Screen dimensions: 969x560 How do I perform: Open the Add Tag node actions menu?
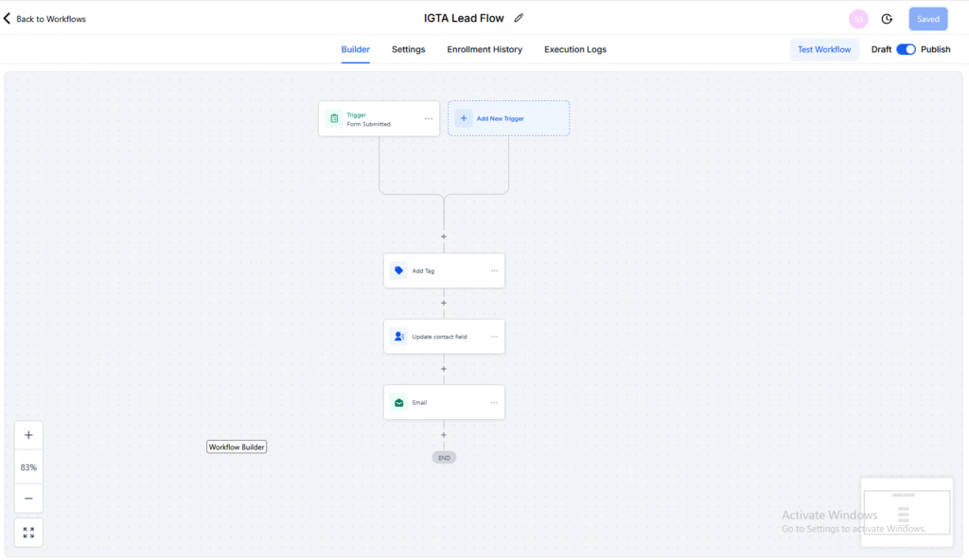(x=494, y=270)
